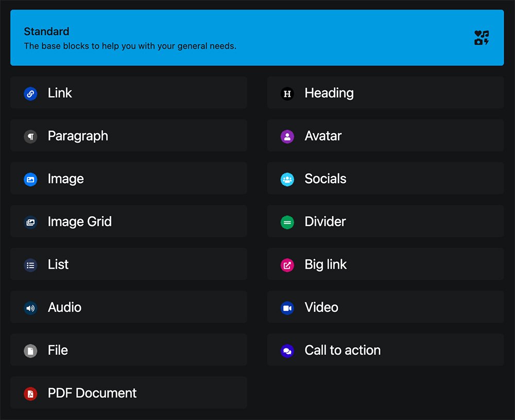This screenshot has width=515, height=420.
Task: Click the blue Video camera icon
Action: pyautogui.click(x=287, y=308)
